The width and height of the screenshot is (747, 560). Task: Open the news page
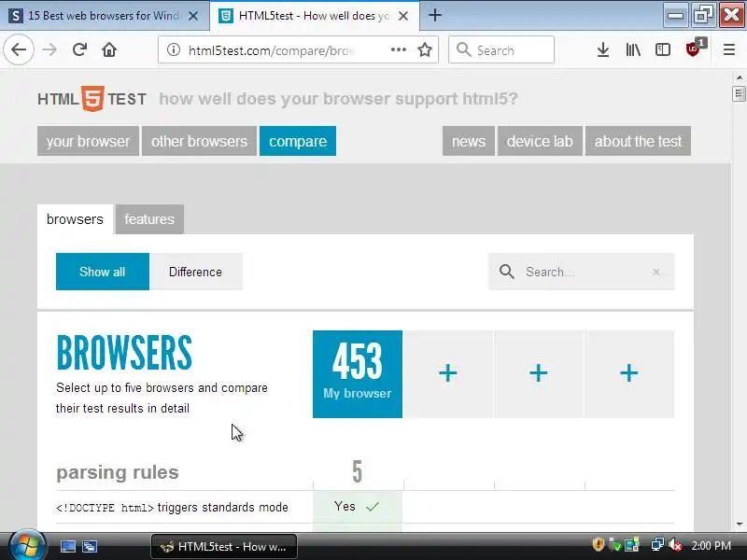point(469,141)
